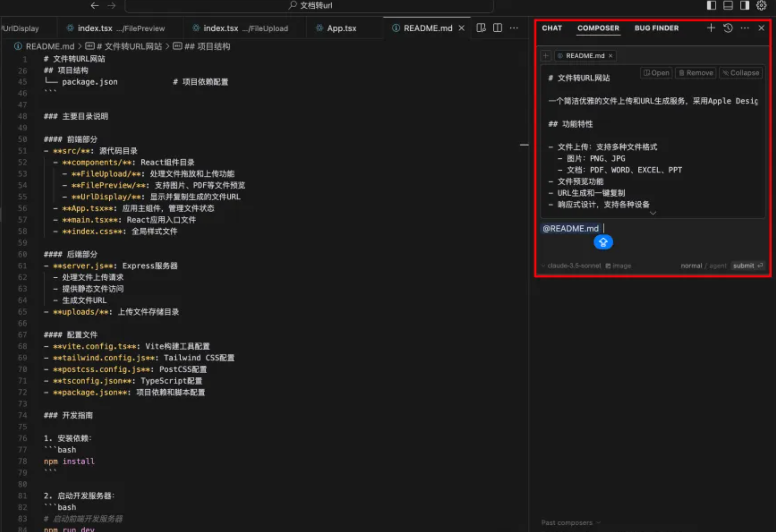Screen dimensions: 779x532
Task: Click Open button on file preview
Action: pos(656,73)
